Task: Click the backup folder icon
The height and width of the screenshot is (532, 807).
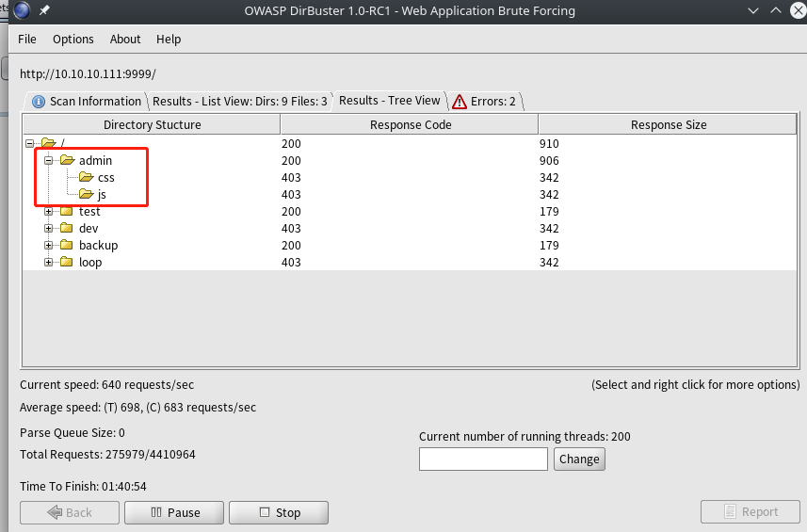Action: (x=67, y=245)
